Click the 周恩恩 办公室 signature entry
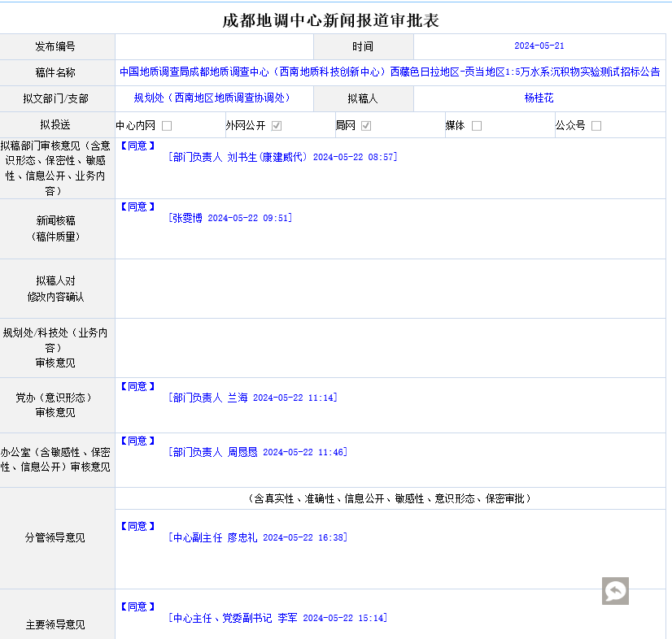 [x=258, y=453]
